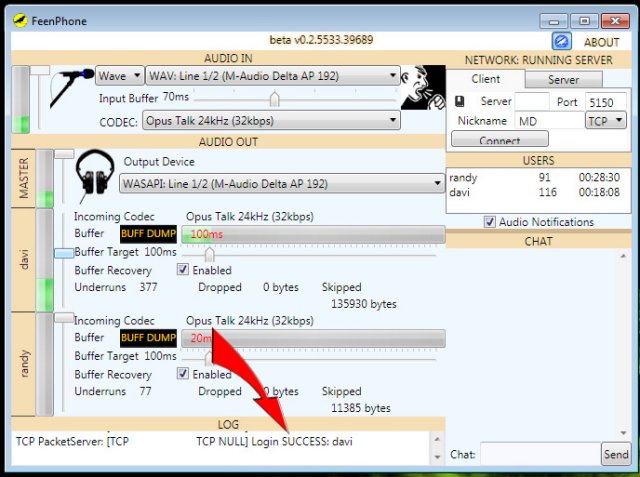Click the headphones icon in Audio Out
The image size is (640, 477).
95,176
